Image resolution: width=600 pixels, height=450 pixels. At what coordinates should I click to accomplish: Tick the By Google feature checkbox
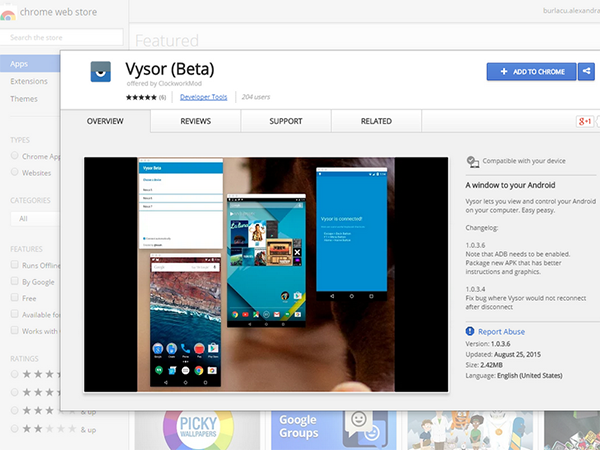coord(15,282)
